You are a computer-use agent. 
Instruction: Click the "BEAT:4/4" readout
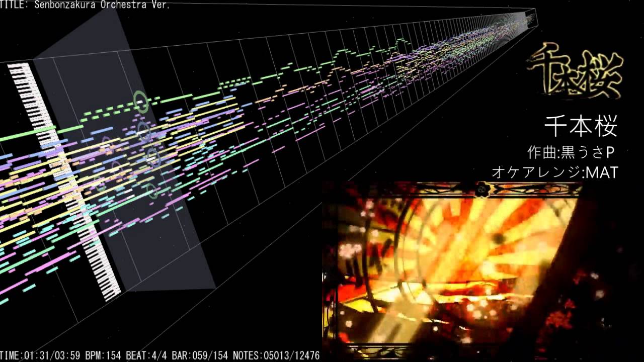point(146,356)
